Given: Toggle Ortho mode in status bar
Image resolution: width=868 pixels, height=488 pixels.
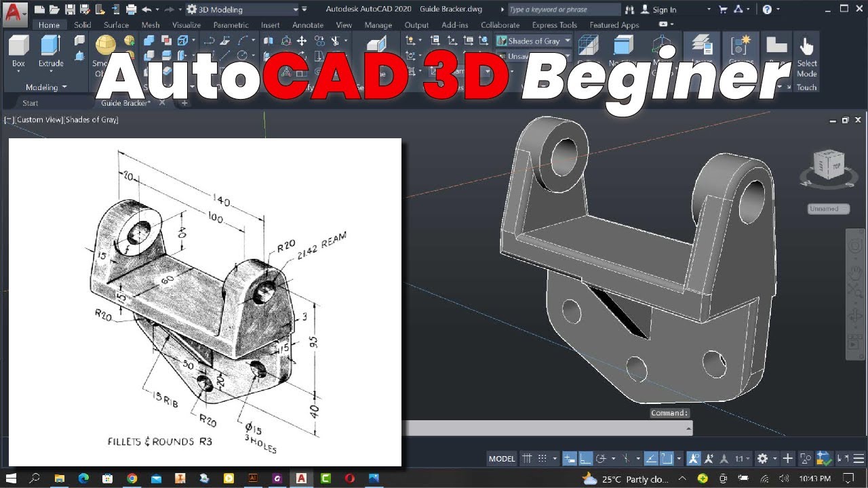Looking at the screenshot, I should (586, 459).
